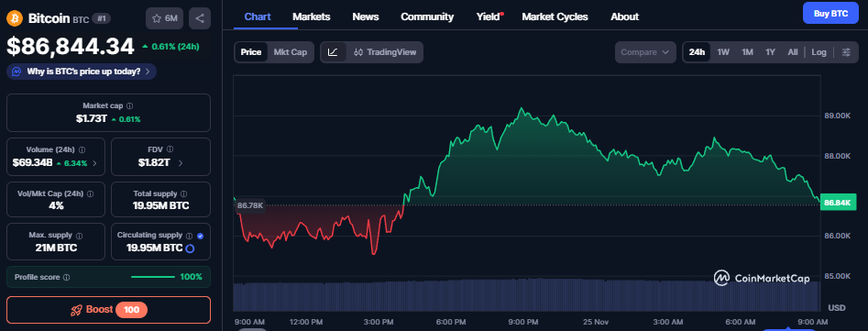The height and width of the screenshot is (331, 868).
Task: Open the Chart tab
Action: pyautogui.click(x=258, y=17)
